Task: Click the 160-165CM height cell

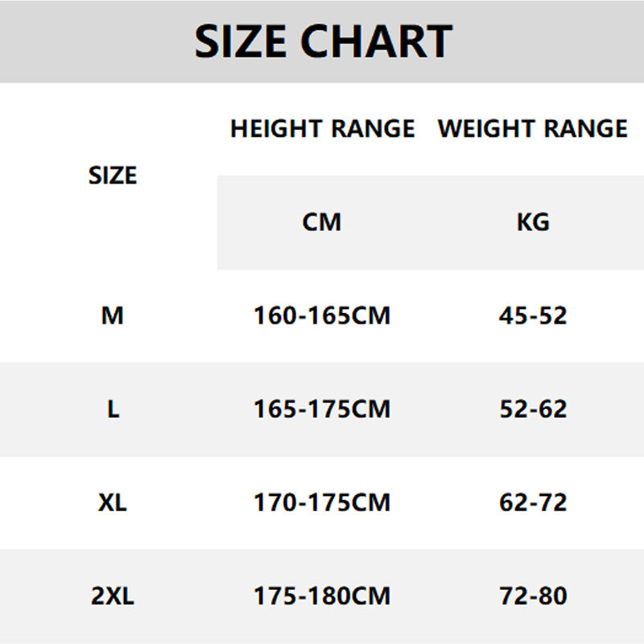Action: click(x=322, y=316)
